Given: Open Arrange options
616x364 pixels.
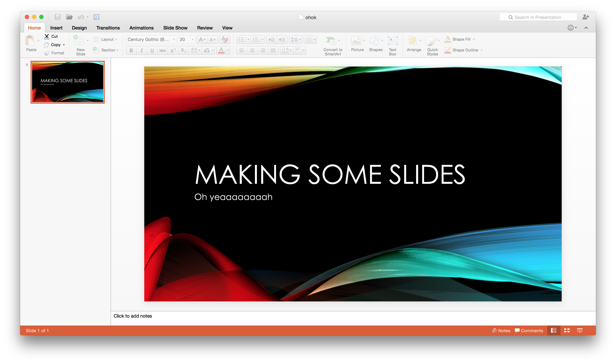Looking at the screenshot, I should pos(414,44).
